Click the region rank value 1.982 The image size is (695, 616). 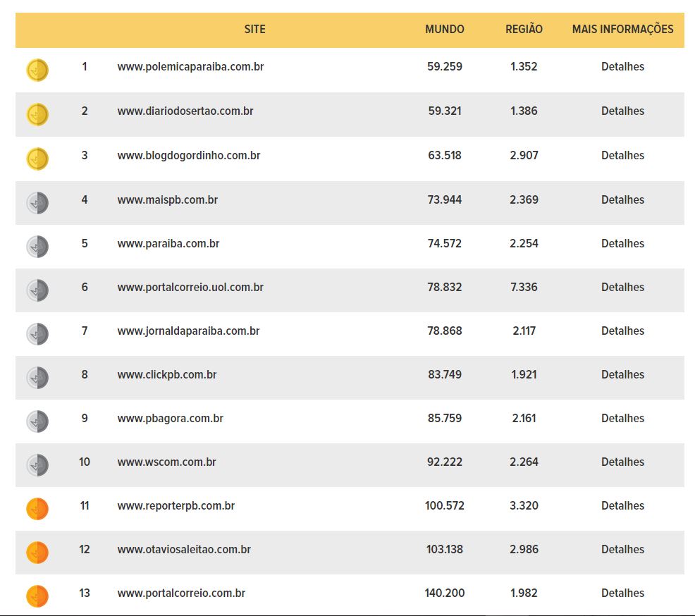point(524,593)
